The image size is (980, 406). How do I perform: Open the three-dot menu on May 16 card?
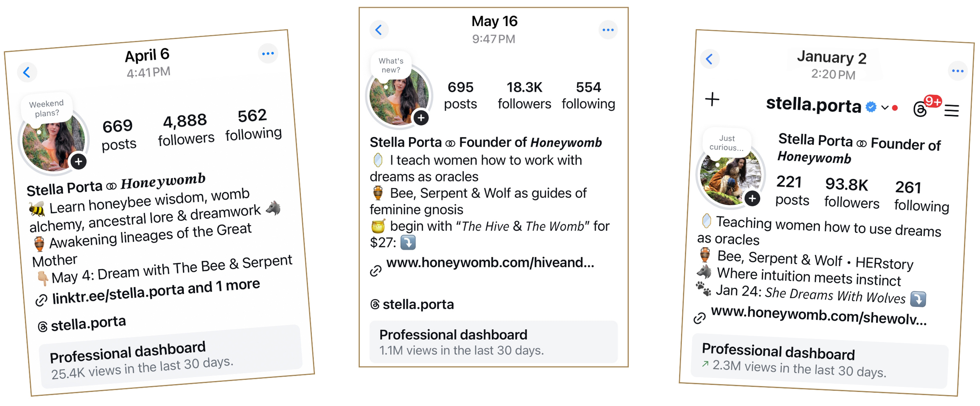point(608,30)
